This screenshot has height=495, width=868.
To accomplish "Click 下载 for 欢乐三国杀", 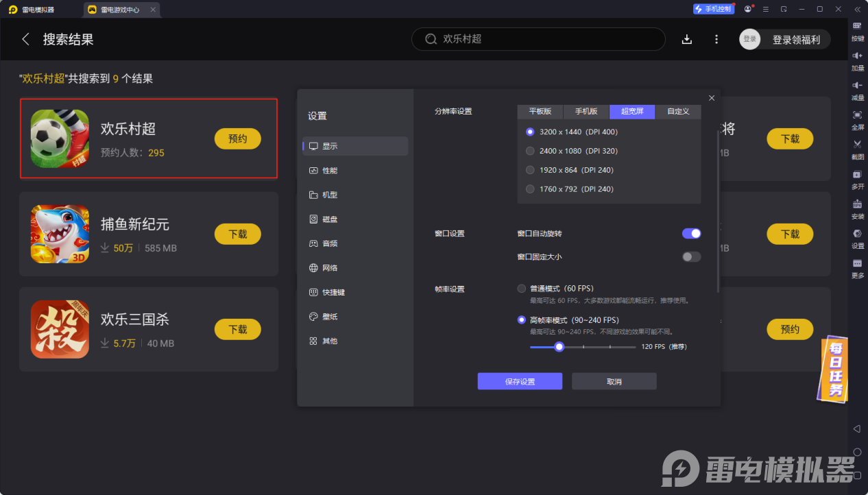I will point(238,329).
